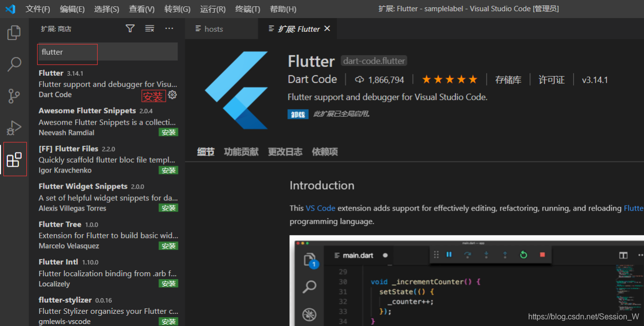Screen dimensions: 644x326
Task: Click the demo screenshot image in readme
Action: tap(467, 281)
